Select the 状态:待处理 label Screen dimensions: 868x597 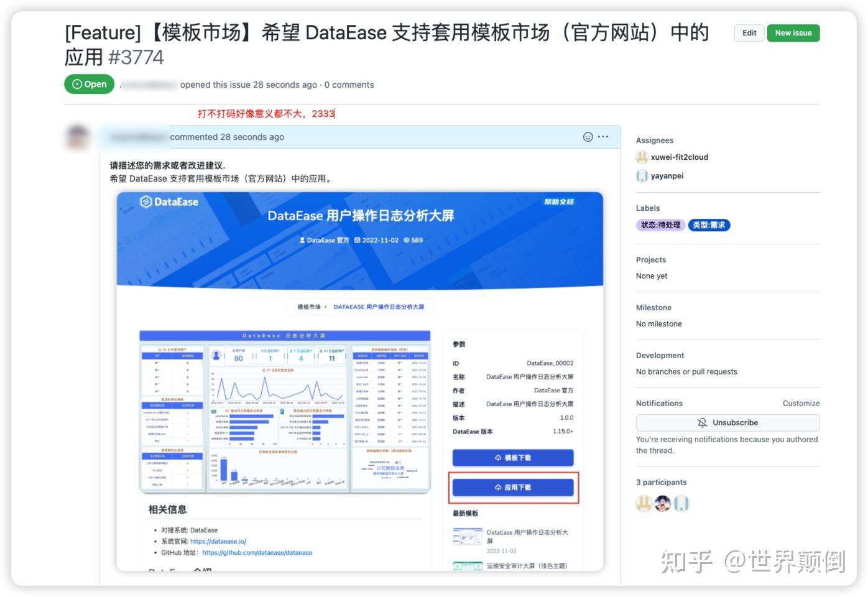[x=660, y=225]
